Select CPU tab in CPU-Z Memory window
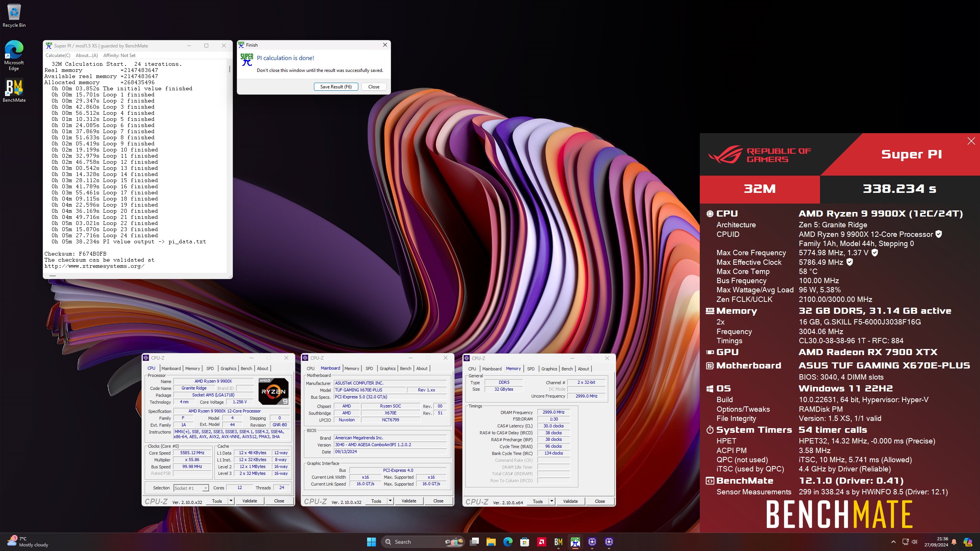 pyautogui.click(x=472, y=369)
